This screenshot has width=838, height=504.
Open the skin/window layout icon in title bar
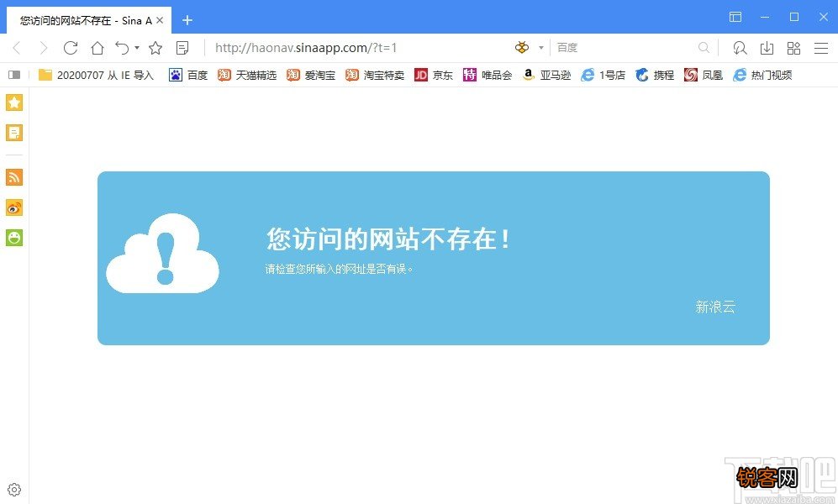tap(735, 17)
